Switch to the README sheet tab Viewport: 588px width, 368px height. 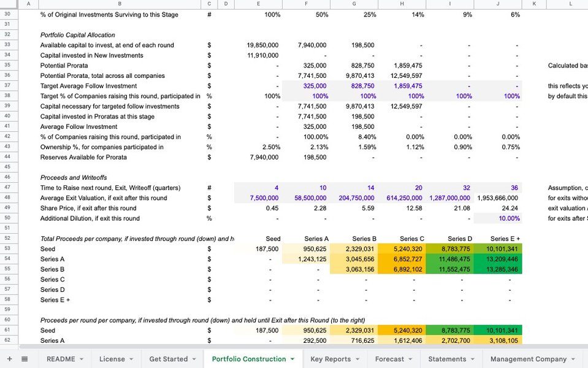point(61,359)
